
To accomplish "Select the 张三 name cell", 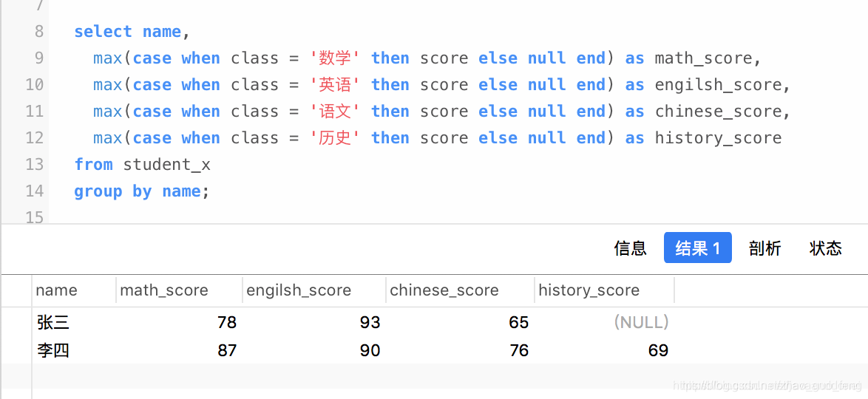I will (x=54, y=322).
